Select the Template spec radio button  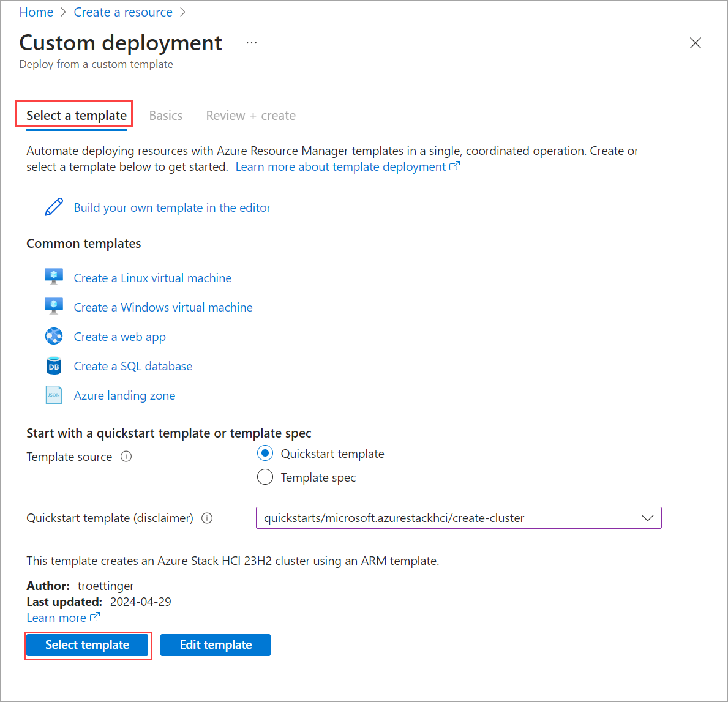(x=265, y=477)
